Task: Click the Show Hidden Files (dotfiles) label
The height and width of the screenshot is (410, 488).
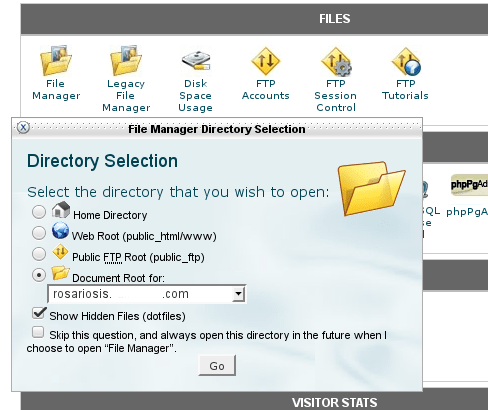Action: [x=117, y=316]
